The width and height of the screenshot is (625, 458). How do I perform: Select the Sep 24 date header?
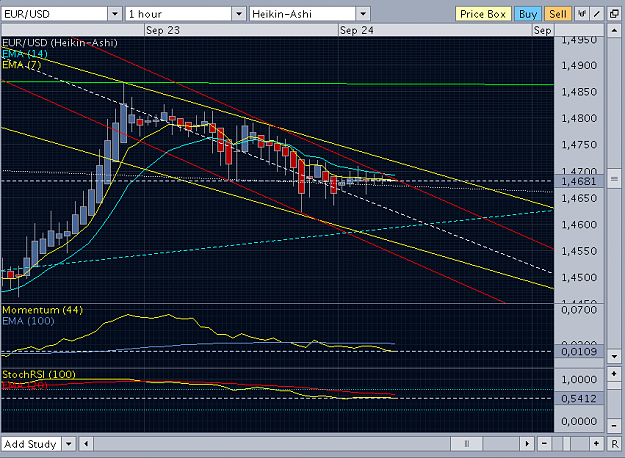356,30
